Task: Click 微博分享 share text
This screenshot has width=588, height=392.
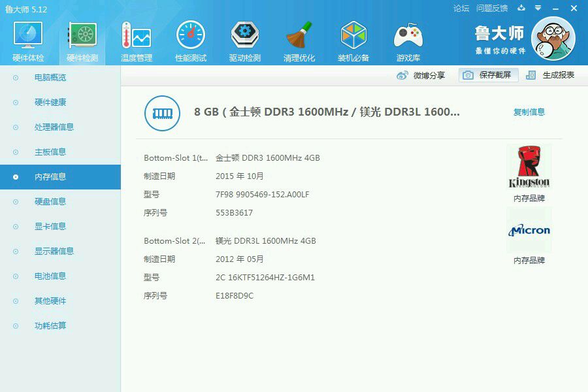Action: 429,75
